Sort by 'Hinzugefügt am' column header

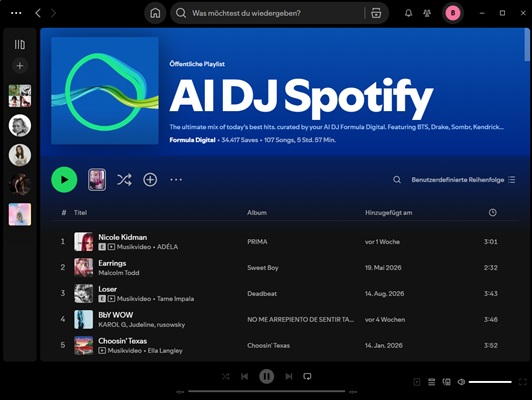[388, 212]
